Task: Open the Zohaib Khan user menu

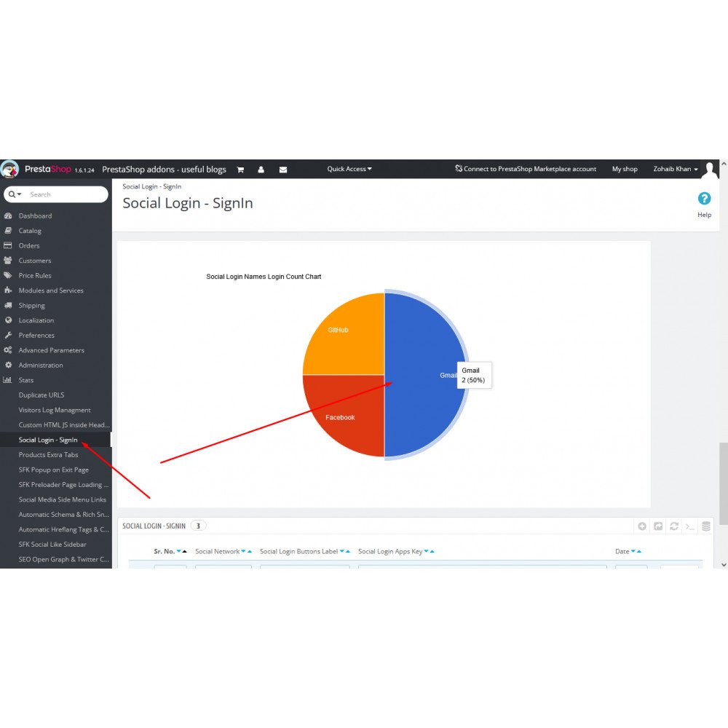Action: click(x=676, y=169)
